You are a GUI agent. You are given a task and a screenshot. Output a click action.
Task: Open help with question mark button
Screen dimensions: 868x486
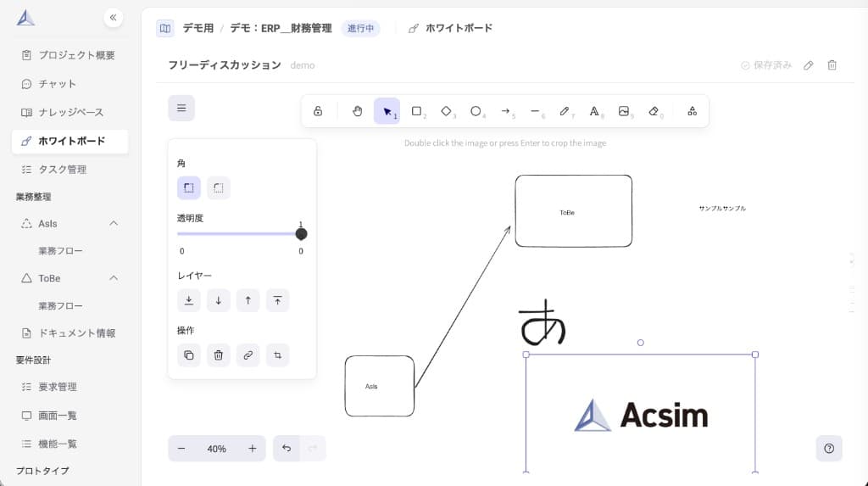pos(829,449)
